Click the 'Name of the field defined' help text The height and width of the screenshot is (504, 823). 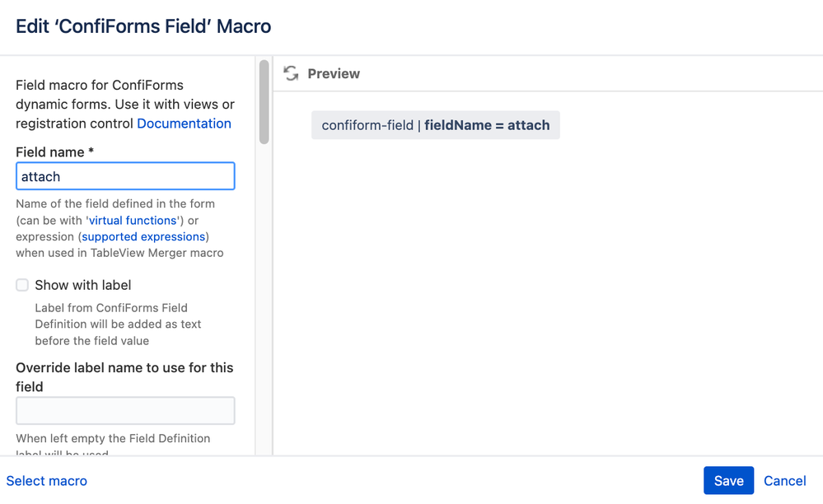(115, 203)
